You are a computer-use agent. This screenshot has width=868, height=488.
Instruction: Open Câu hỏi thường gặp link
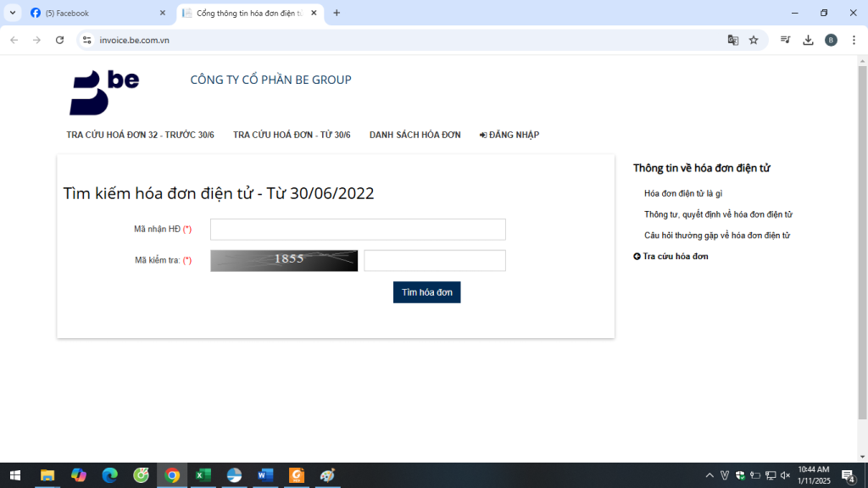[x=717, y=236]
